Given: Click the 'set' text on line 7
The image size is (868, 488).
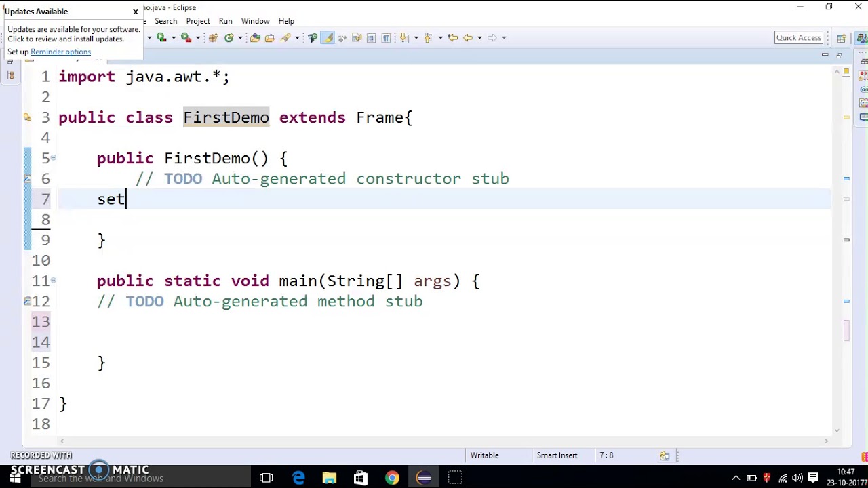Looking at the screenshot, I should point(111,199).
